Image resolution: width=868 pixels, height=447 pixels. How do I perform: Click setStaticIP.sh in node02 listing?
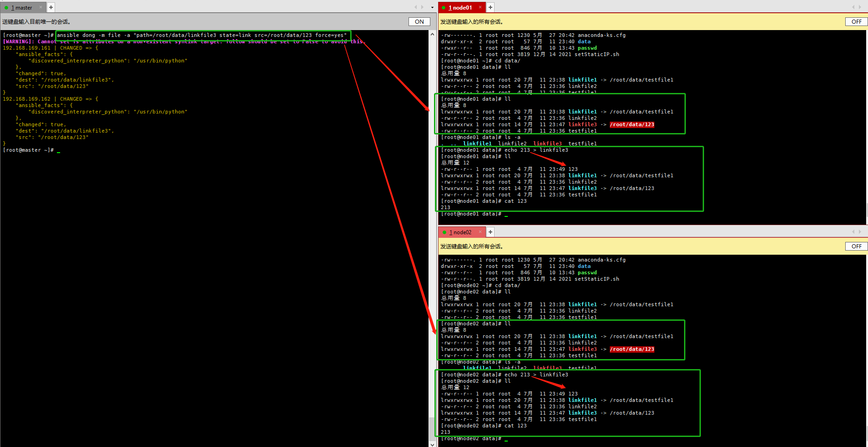(x=597, y=279)
